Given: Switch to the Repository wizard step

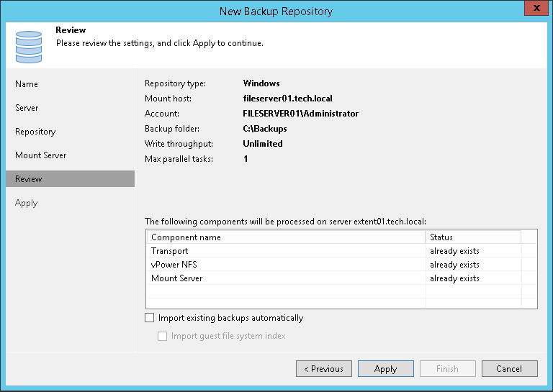Looking at the screenshot, I should tap(35, 132).
